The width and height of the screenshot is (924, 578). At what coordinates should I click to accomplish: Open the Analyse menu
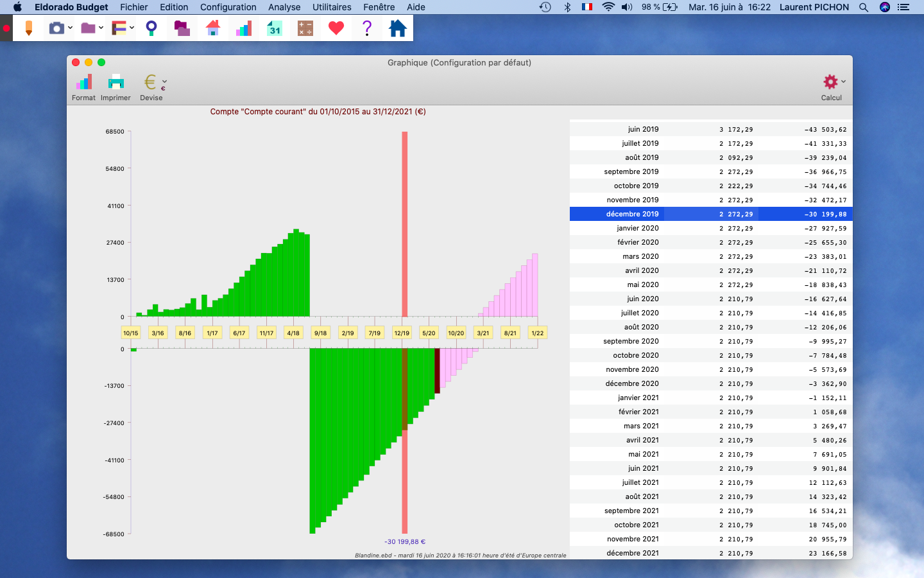click(284, 7)
